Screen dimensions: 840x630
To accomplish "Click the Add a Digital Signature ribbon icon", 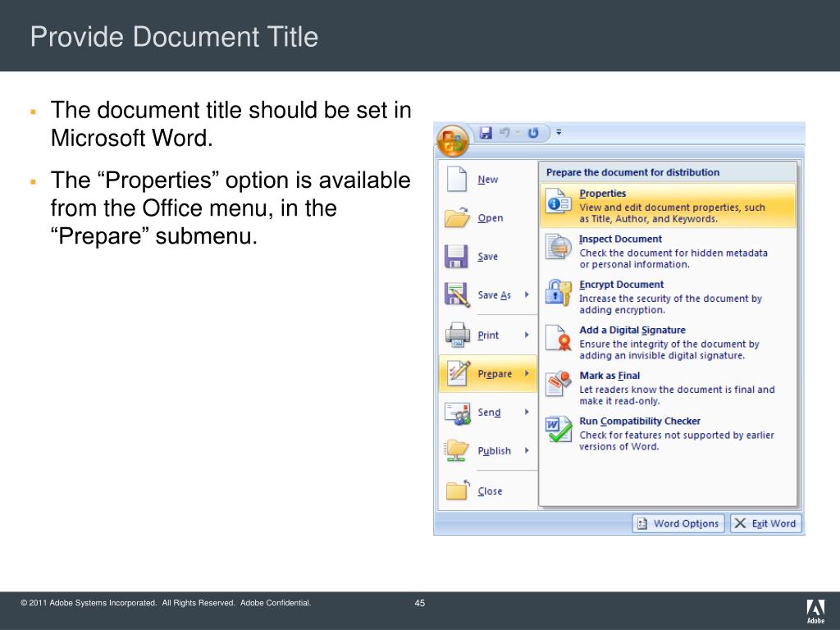I will pyautogui.click(x=558, y=338).
